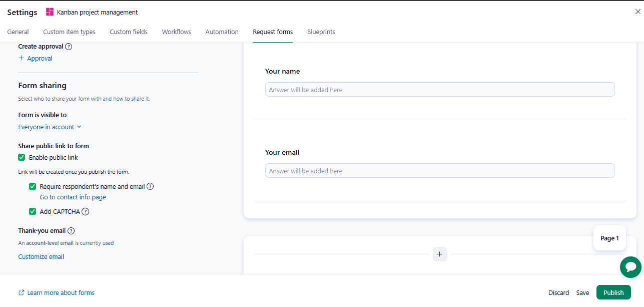Switch to the General tab

(x=18, y=32)
